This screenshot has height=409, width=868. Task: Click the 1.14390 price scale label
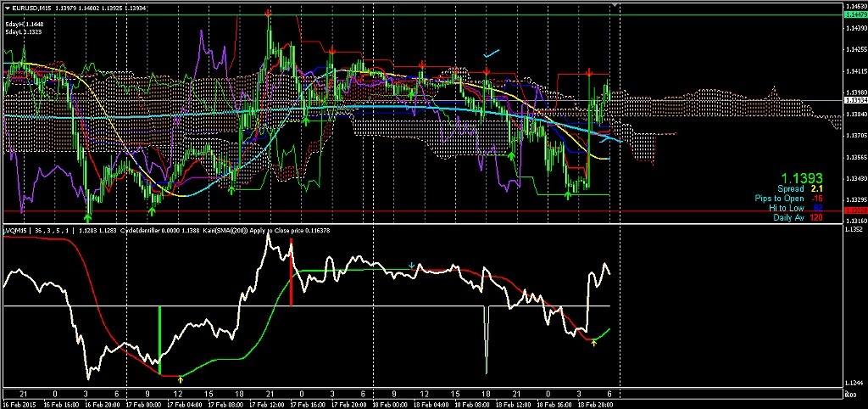pyautogui.click(x=856, y=28)
